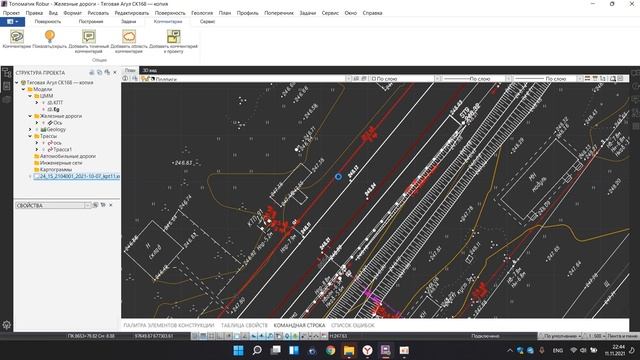
Task: Click the Показать/скрыть lightbulb icon
Action: tap(50, 36)
